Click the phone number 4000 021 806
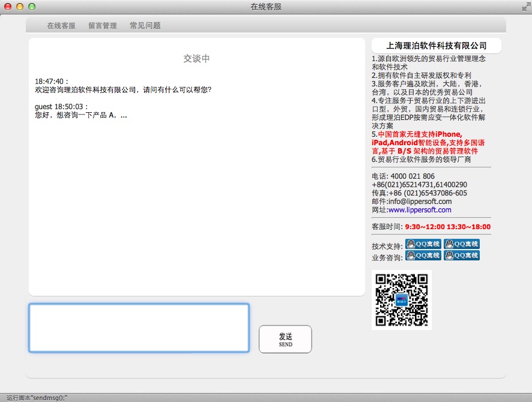 [x=413, y=176]
